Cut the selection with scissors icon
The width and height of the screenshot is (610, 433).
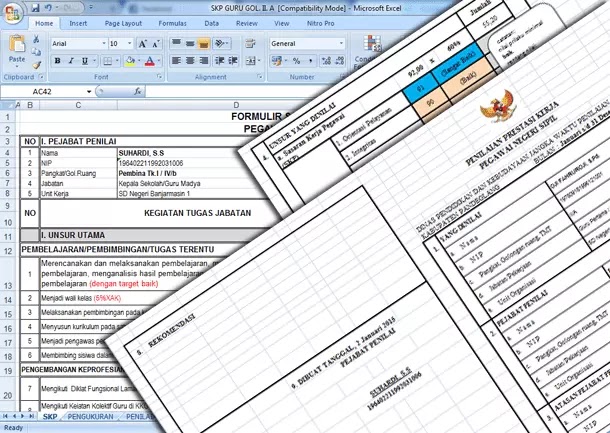36,39
